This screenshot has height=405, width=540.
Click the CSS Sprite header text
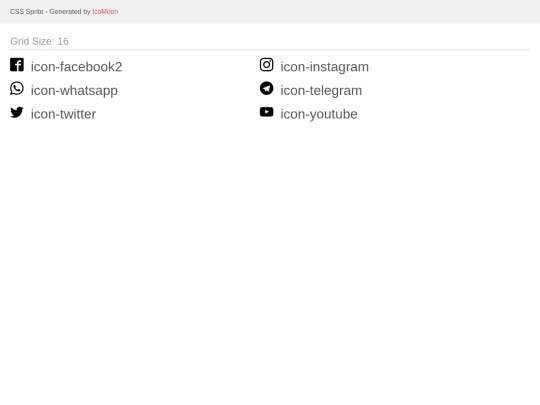coord(27,12)
